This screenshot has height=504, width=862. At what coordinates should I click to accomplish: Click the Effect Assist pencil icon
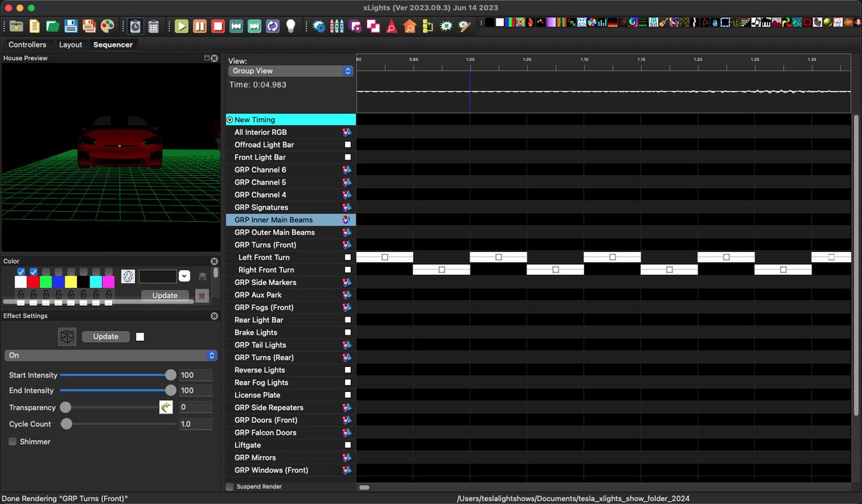coord(465,26)
